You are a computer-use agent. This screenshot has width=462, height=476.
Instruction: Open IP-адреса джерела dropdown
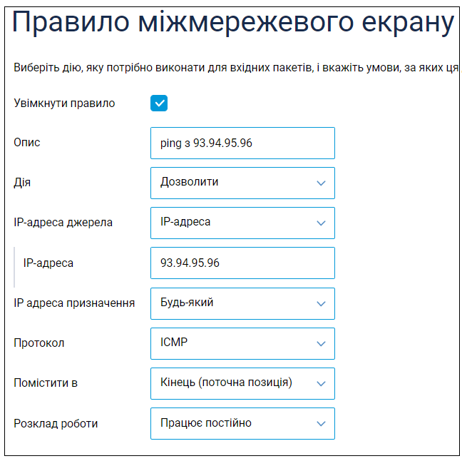click(x=242, y=223)
